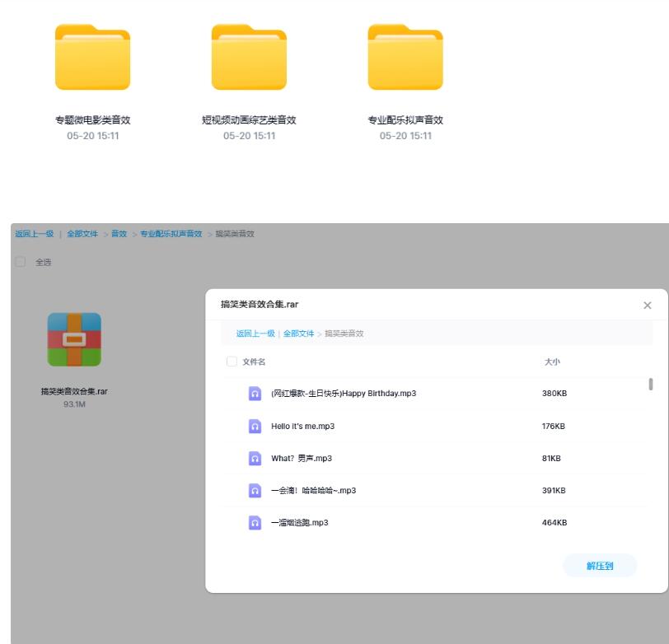This screenshot has height=644, width=669.
Task: Click 返回上一级 to go back one level
Action: [x=30, y=233]
